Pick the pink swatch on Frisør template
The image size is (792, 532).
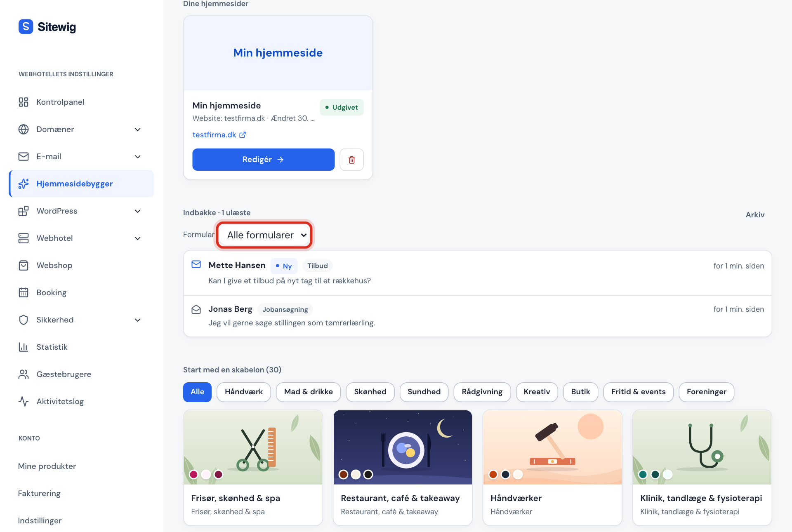coord(193,474)
